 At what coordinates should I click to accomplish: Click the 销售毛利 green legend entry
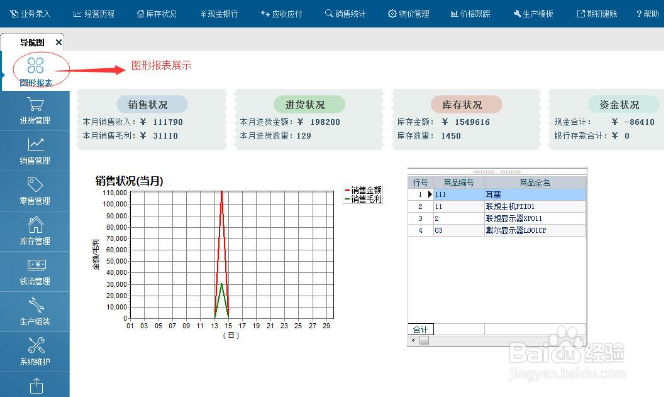[x=363, y=199]
